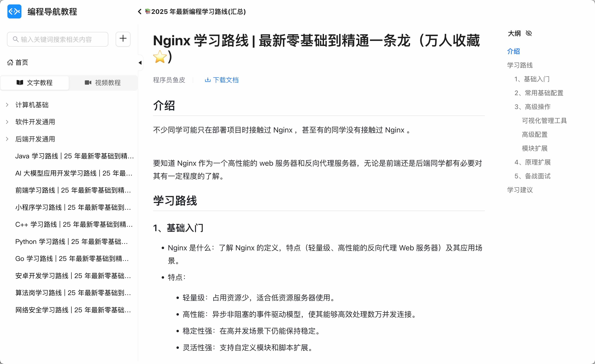The width and height of the screenshot is (595, 364).
Task: Click the home icon next to 首页
Action: pyautogui.click(x=10, y=63)
